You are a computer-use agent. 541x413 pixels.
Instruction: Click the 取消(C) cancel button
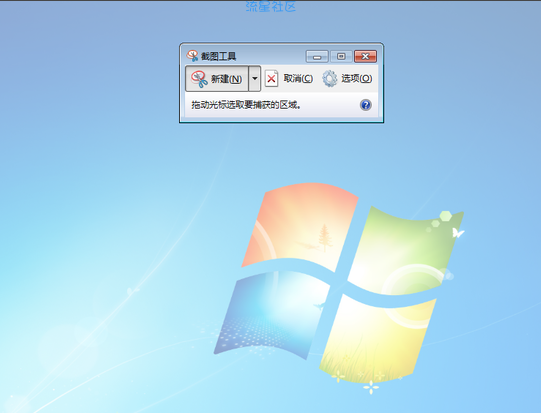click(x=289, y=79)
